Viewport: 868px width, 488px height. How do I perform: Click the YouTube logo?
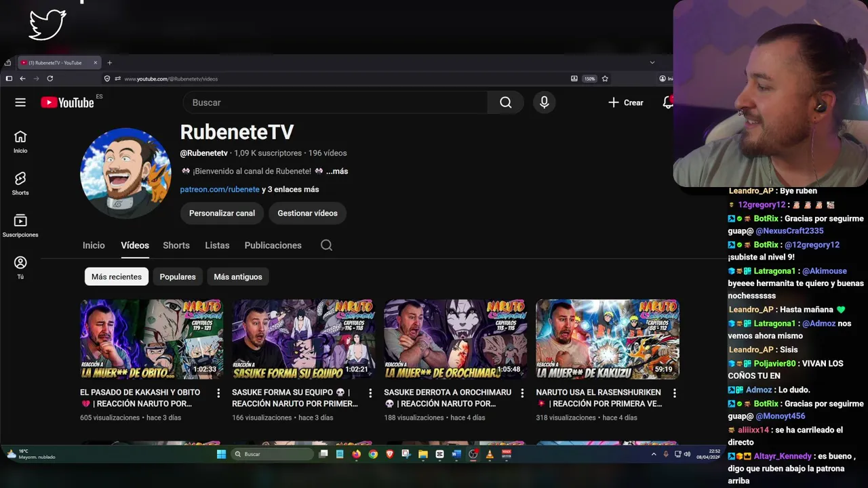(x=67, y=102)
